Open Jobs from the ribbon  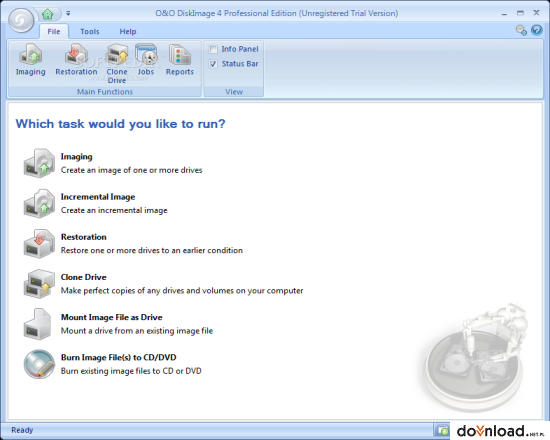[x=146, y=59]
